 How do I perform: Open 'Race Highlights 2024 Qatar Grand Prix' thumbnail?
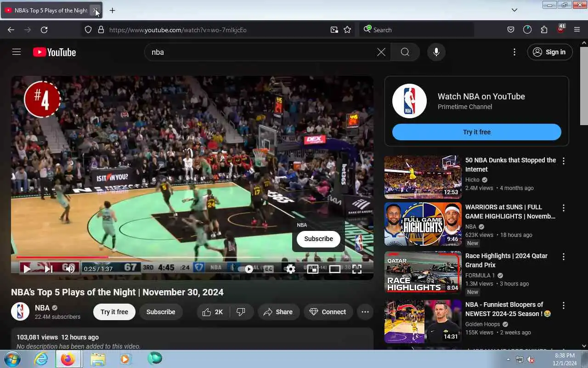click(x=423, y=273)
